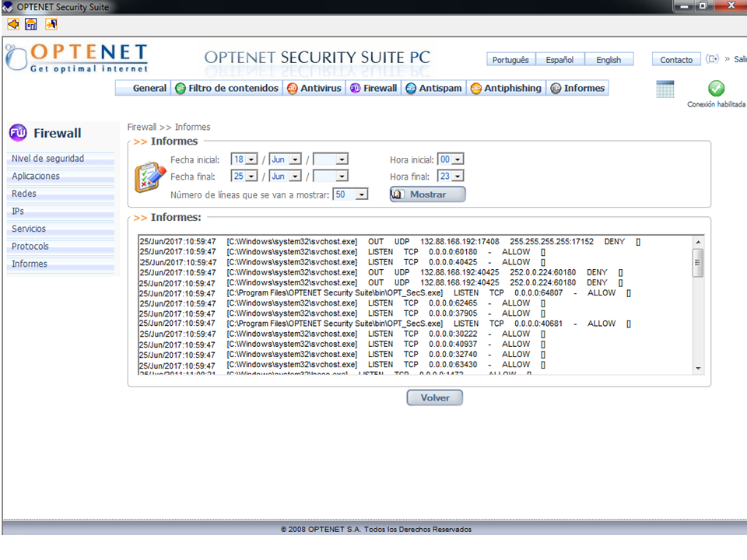Click the orange back arrow toolbar icon
This screenshot has height=560, width=747.
13,24
